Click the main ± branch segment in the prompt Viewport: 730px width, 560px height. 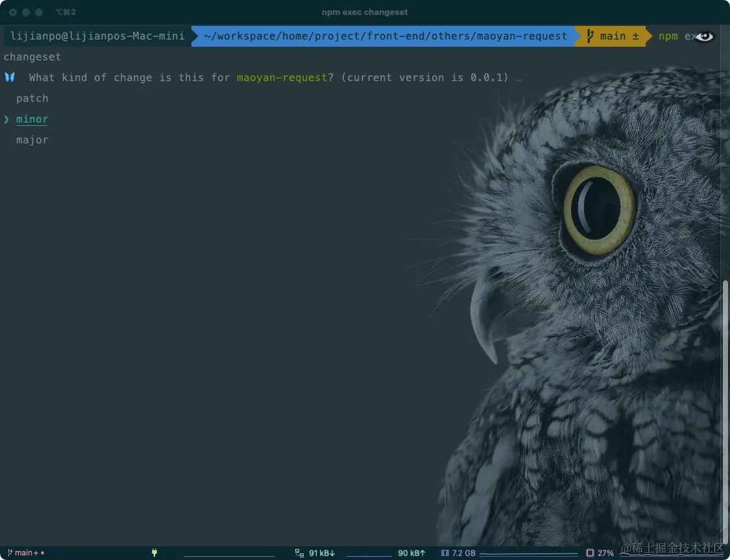[613, 36]
